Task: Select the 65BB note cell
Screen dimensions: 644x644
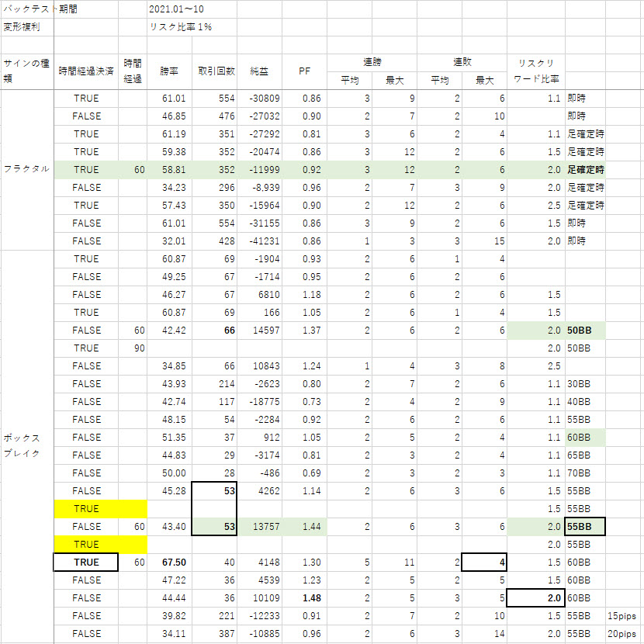Action: (x=585, y=455)
